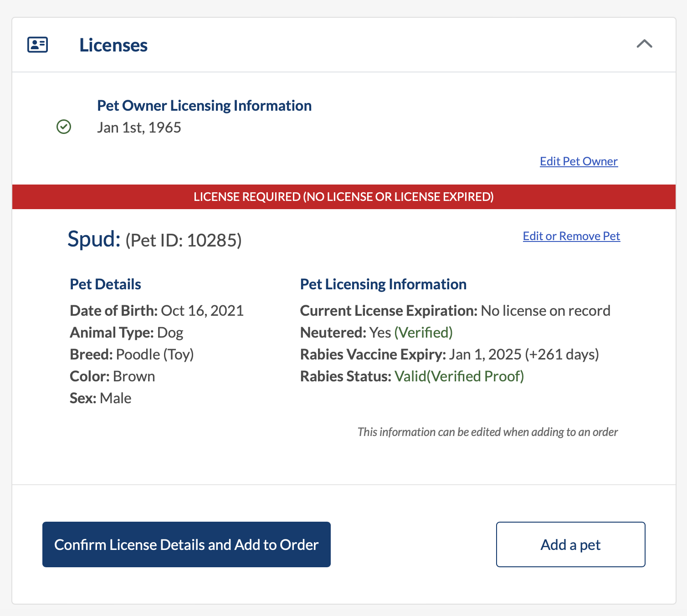Click the information editing note text
This screenshot has height=616, width=687.
[487, 431]
